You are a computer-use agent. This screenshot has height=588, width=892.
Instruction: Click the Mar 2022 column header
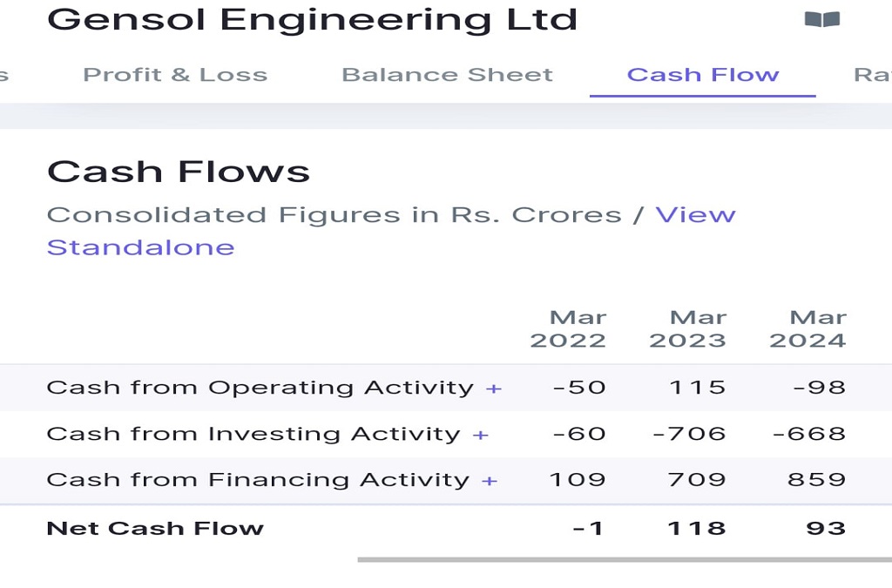(568, 328)
